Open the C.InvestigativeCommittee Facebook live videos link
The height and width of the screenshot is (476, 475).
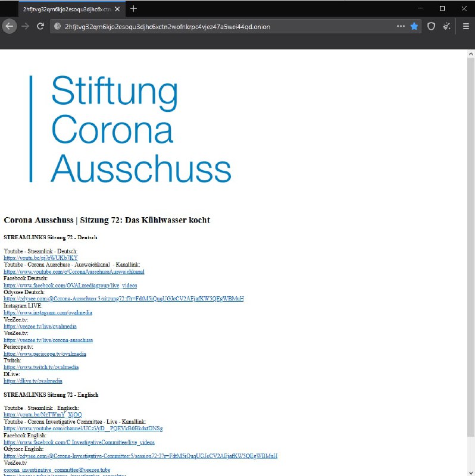79,442
